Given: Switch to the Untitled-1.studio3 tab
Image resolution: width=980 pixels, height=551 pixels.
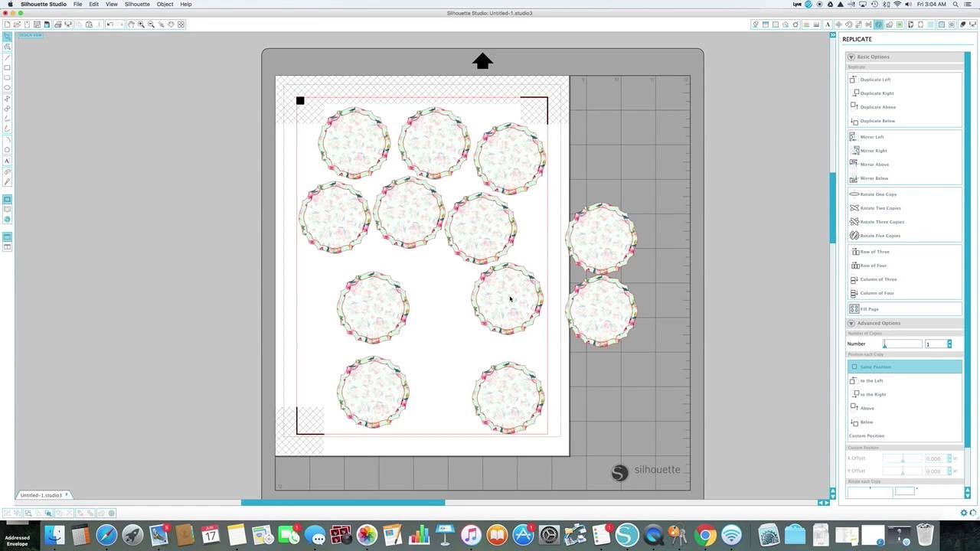Looking at the screenshot, I should (43, 495).
